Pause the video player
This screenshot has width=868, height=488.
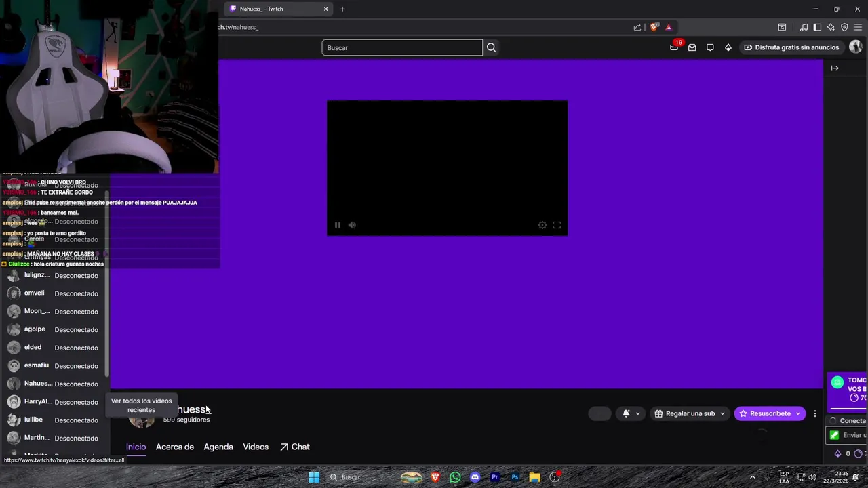[337, 225]
